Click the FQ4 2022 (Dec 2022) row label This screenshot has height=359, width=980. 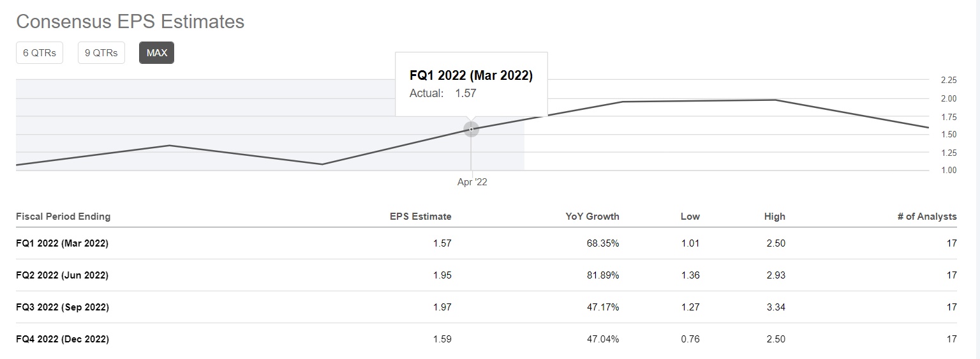(63, 339)
